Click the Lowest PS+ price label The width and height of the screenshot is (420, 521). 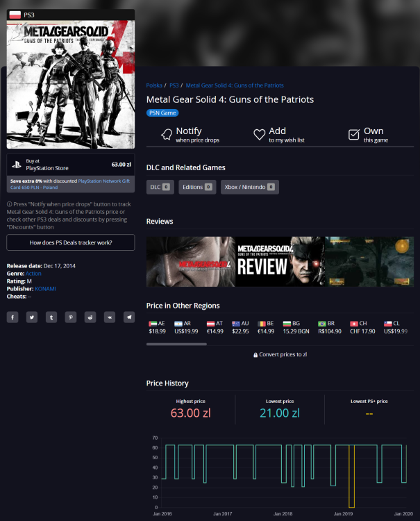(x=369, y=402)
